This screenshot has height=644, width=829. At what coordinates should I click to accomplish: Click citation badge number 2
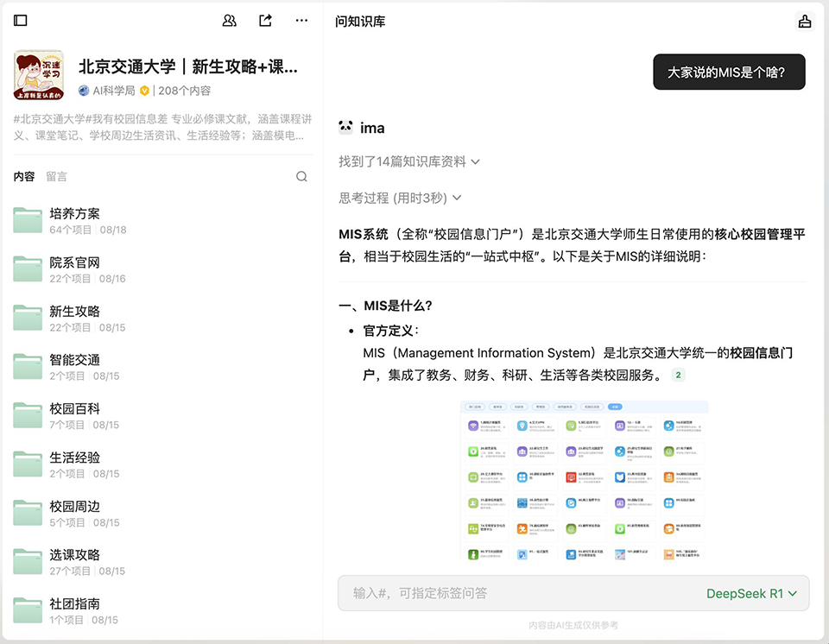point(678,376)
